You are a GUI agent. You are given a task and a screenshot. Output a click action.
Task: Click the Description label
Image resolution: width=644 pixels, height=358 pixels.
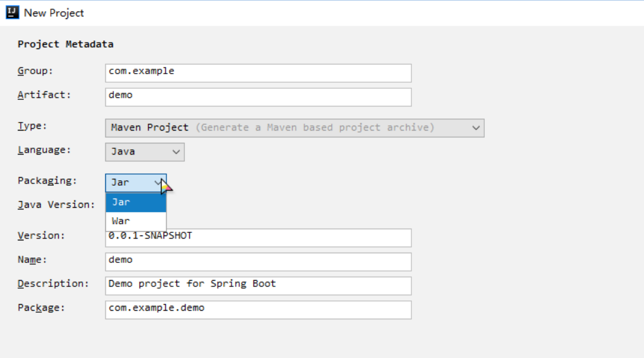tap(53, 284)
